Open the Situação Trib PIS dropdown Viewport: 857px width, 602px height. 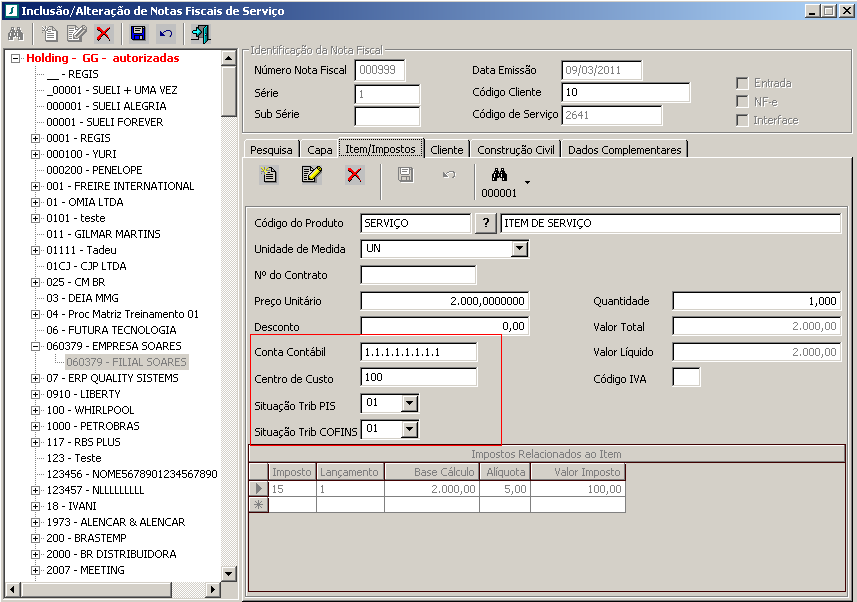pyautogui.click(x=408, y=403)
